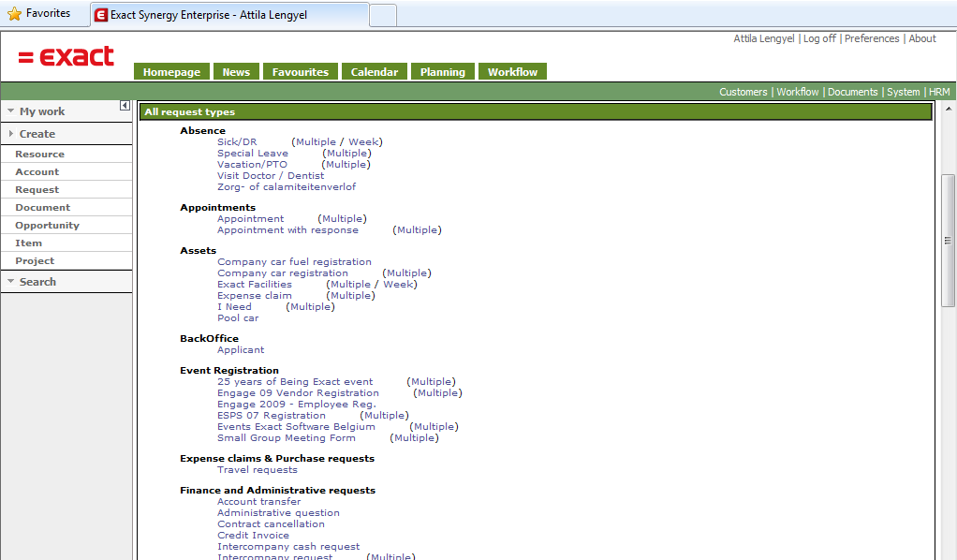Log off from the session
The image size is (957, 560).
coord(819,38)
